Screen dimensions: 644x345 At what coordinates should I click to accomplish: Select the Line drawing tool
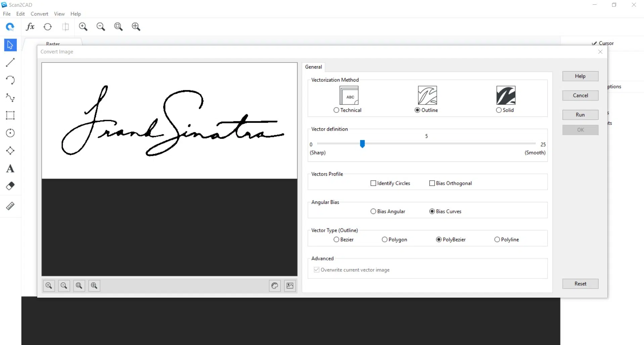click(x=10, y=62)
